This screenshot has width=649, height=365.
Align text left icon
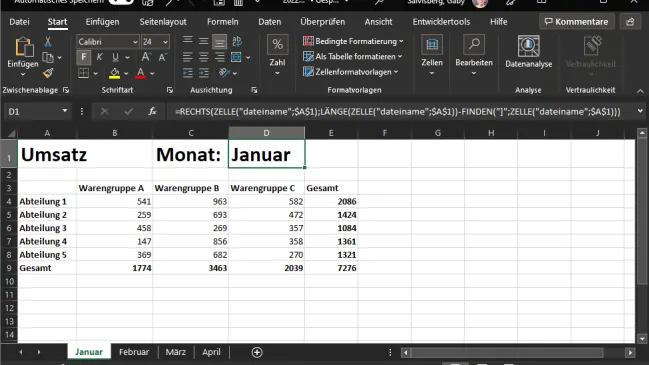[x=187, y=57]
